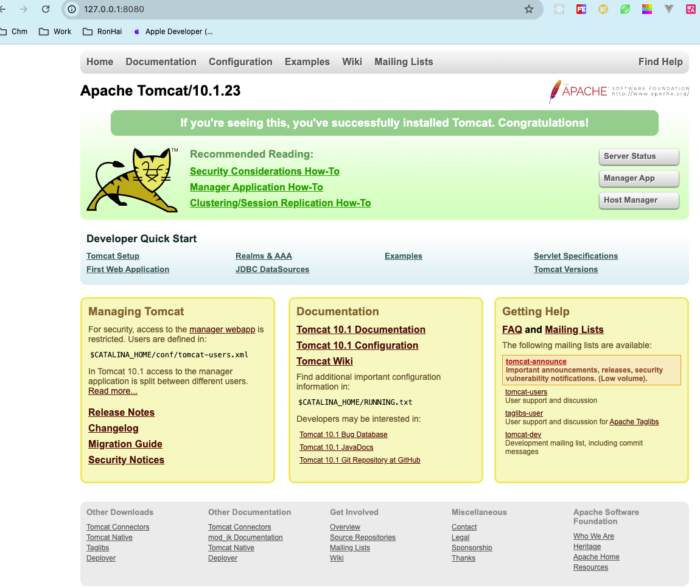The image size is (700, 588).
Task: Open the tomcat-dev mailing list link
Action: pos(523,435)
